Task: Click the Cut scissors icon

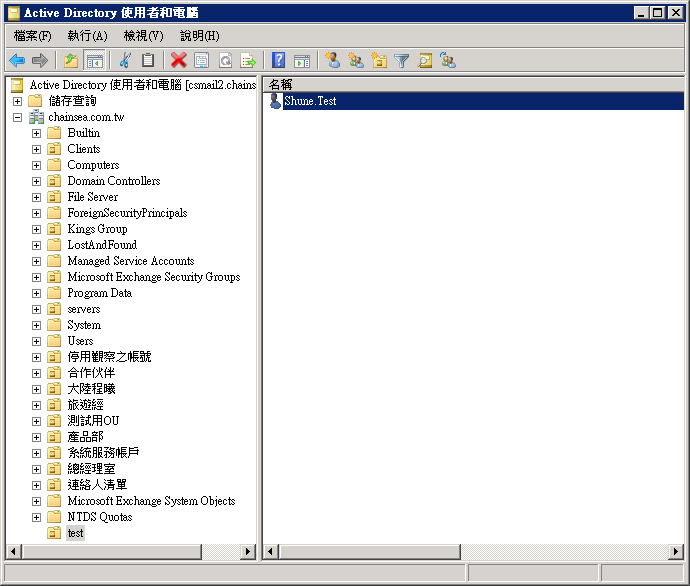Action: (x=125, y=60)
